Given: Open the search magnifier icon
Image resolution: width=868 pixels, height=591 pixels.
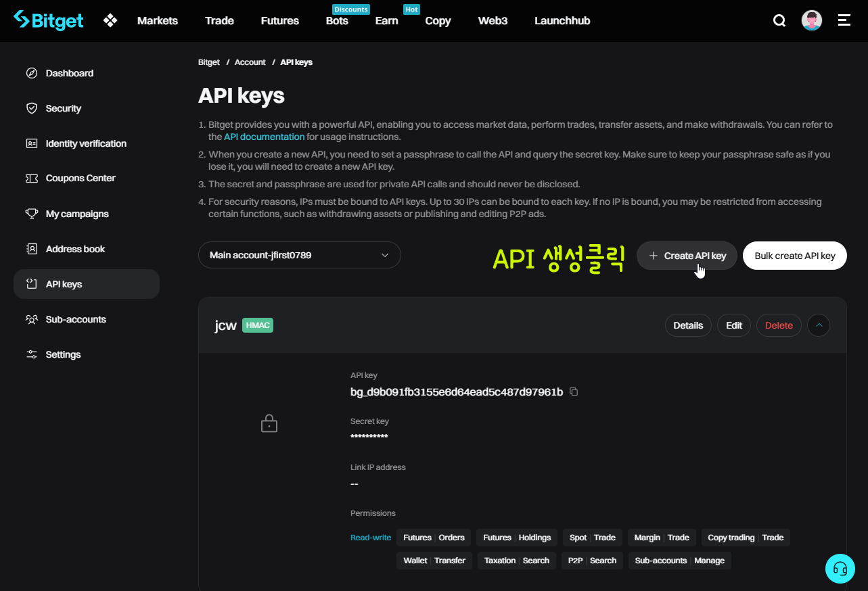Looking at the screenshot, I should [x=779, y=20].
